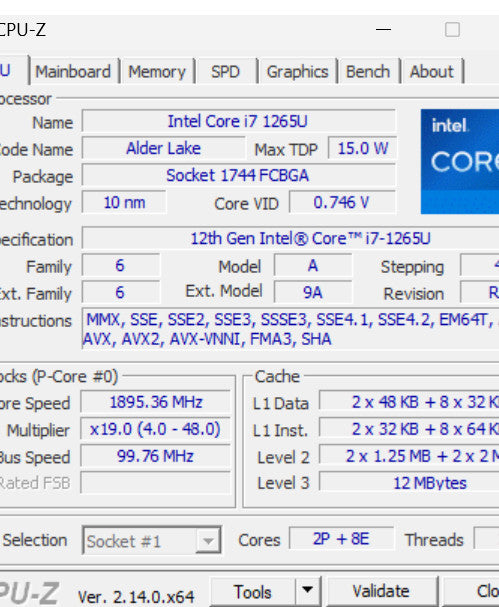Click the instructions list starting with MMX

point(291,329)
